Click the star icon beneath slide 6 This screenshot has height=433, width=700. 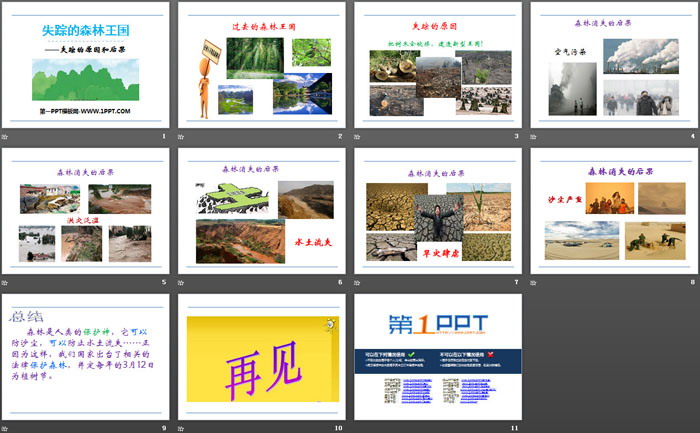click(183, 282)
